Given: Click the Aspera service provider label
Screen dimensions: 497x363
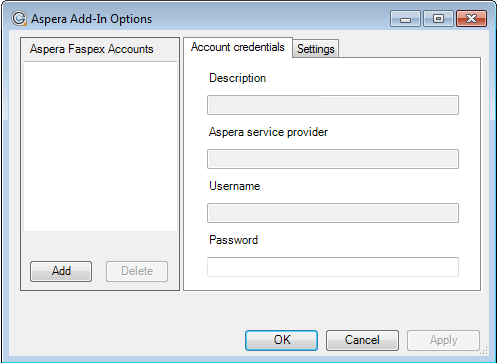Looking at the screenshot, I should click(268, 132).
